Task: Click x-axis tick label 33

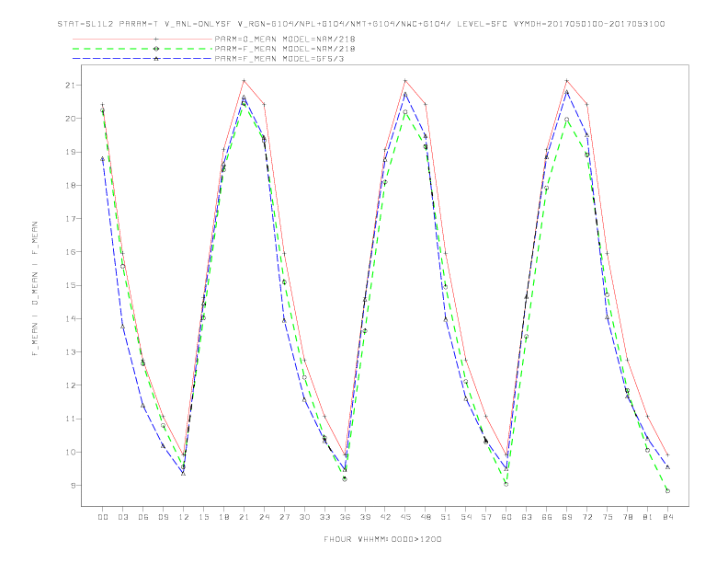Action: [x=324, y=517]
